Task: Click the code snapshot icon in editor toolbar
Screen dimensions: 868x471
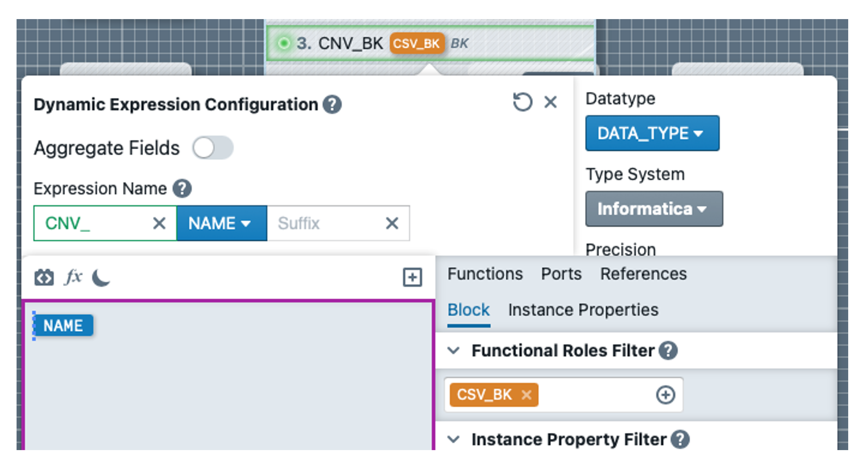Action: [x=44, y=277]
